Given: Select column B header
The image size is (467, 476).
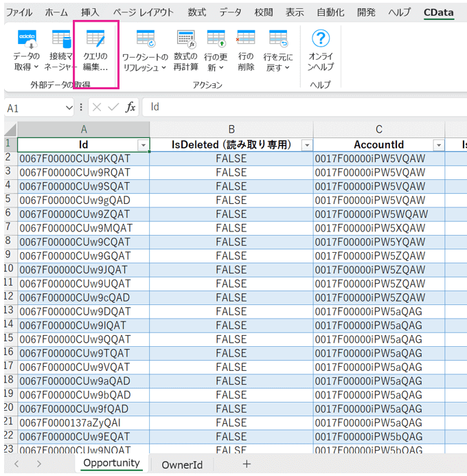Looking at the screenshot, I should coord(231,129).
